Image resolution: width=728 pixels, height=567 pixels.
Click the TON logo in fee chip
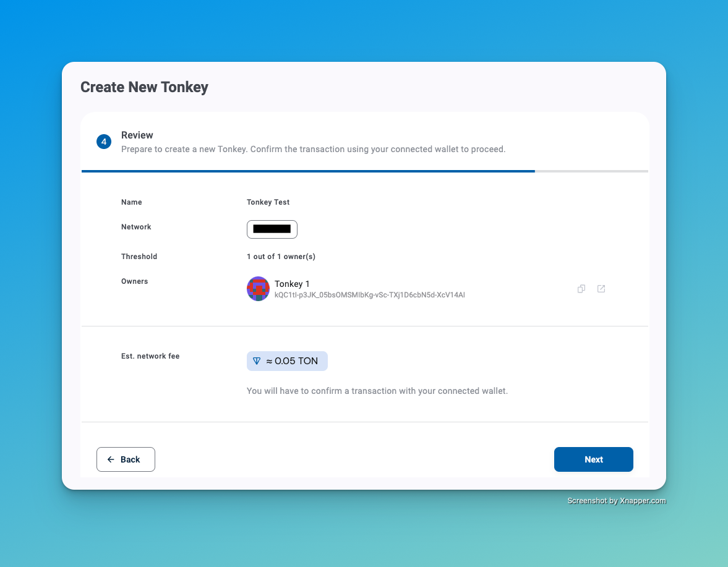click(x=256, y=361)
